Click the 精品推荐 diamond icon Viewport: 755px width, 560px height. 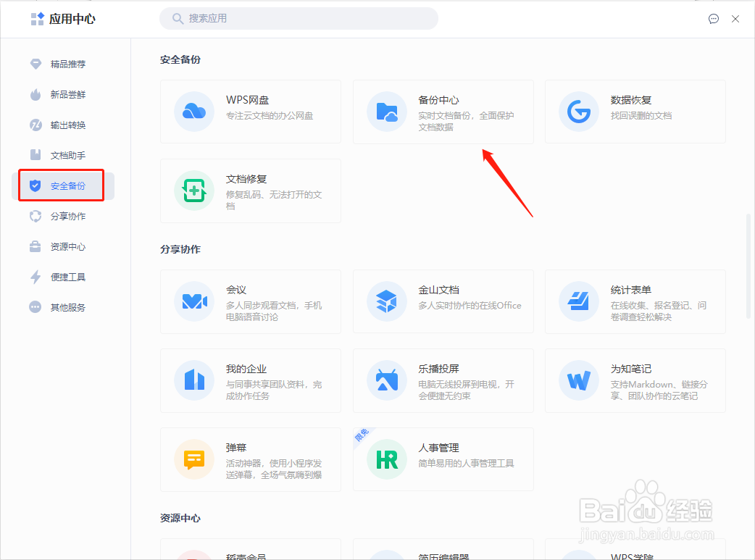pos(36,64)
